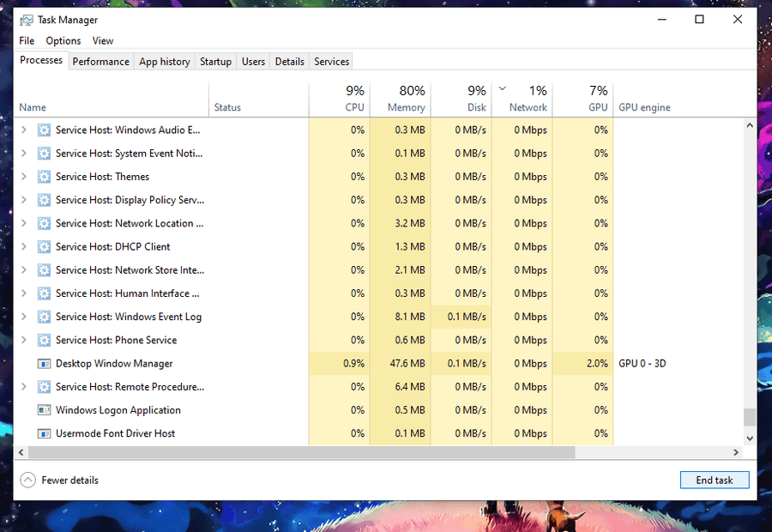The height and width of the screenshot is (532, 772).
Task: Click the 8.1 MB memory value
Action: click(x=410, y=317)
